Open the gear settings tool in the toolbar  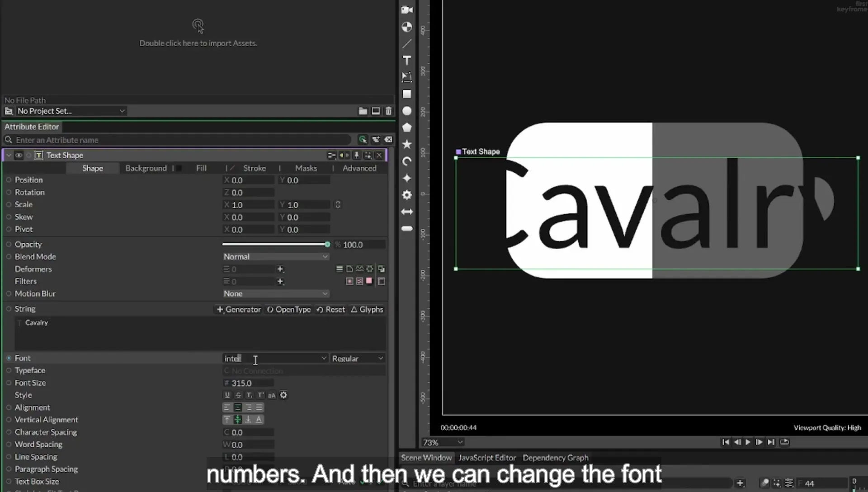[407, 195]
